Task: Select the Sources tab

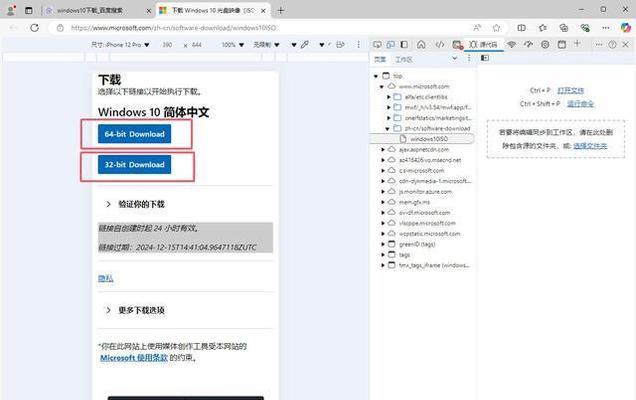Action: click(x=483, y=45)
